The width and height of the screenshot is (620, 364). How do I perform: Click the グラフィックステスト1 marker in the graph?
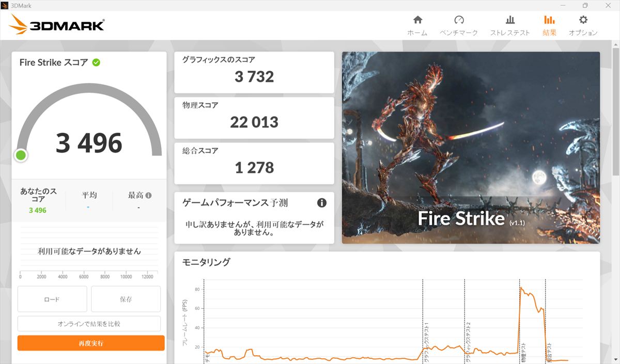426,343
